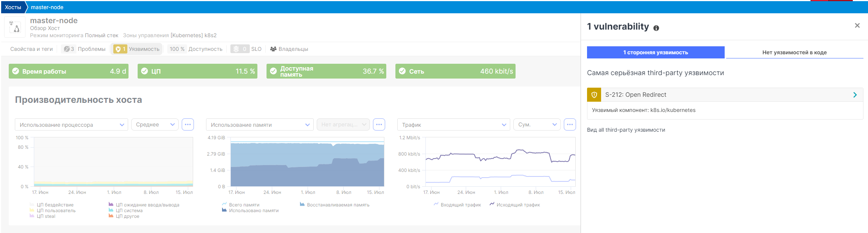Click the Владельцы owners icon
The width and height of the screenshot is (868, 233).
click(x=273, y=49)
